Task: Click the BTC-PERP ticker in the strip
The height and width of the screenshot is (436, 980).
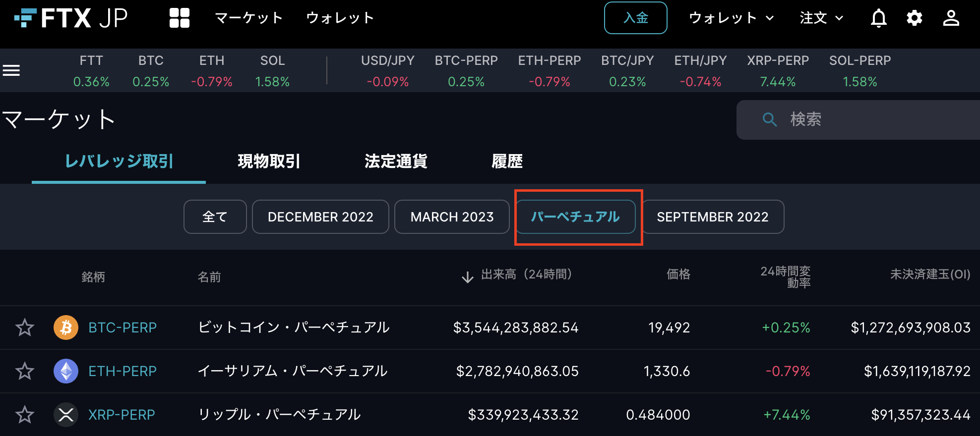Action: (x=466, y=71)
